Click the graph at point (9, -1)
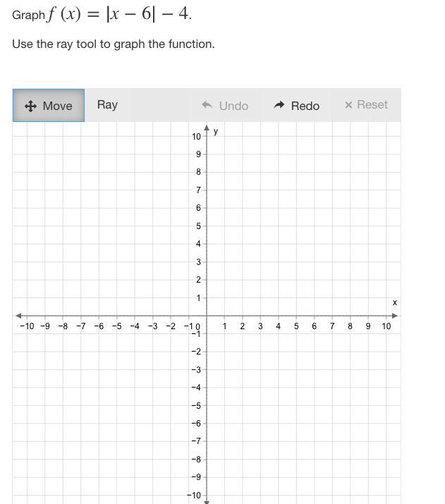Image resolution: width=445 pixels, height=504 pixels. tap(368, 333)
